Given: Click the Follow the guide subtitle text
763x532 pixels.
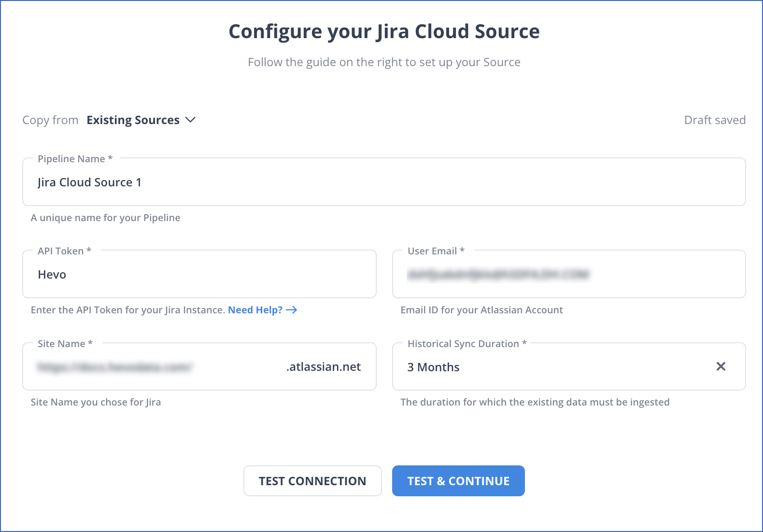Looking at the screenshot, I should [384, 62].
